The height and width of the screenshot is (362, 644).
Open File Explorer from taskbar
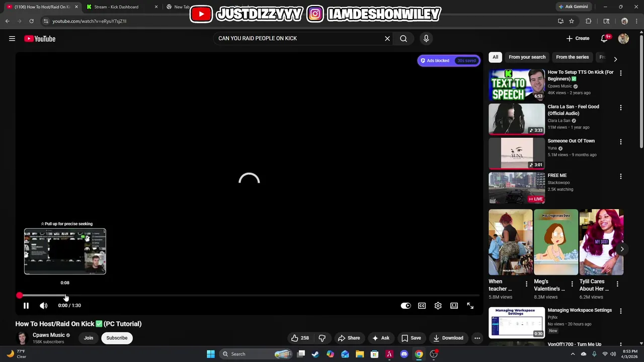[x=360, y=354]
